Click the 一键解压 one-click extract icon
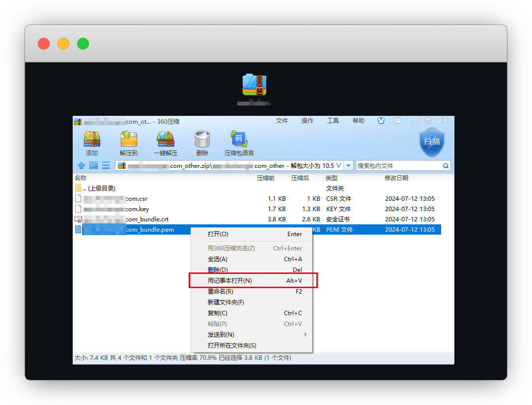Screen dimensions: 532x405 pyautogui.click(x=166, y=140)
